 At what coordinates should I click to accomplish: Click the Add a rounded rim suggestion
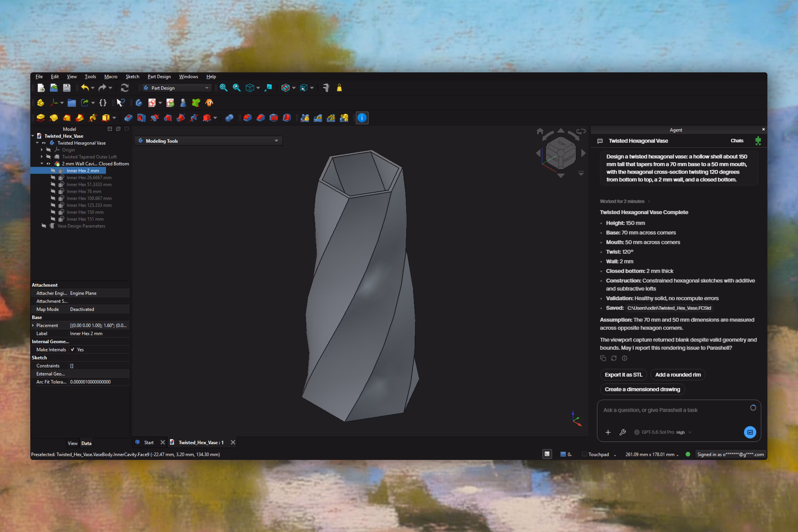[678, 375]
